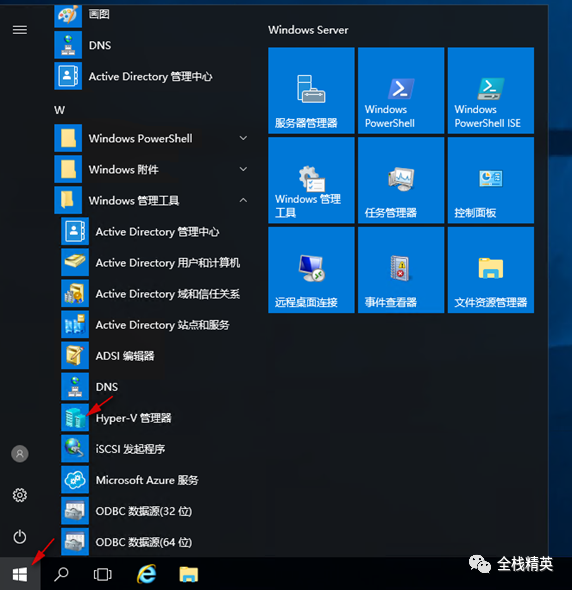Click the Windows Start button

20,574
